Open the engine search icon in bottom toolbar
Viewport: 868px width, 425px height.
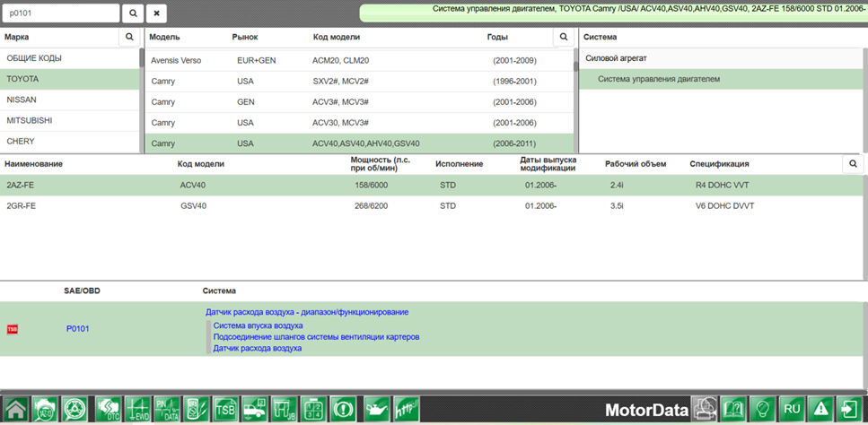point(44,410)
